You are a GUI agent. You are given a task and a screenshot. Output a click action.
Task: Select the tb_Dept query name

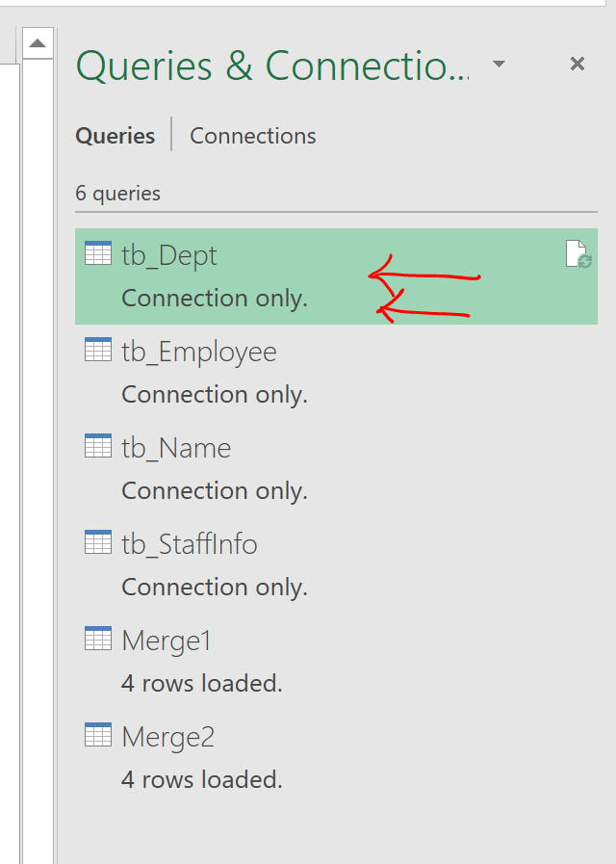(x=169, y=255)
